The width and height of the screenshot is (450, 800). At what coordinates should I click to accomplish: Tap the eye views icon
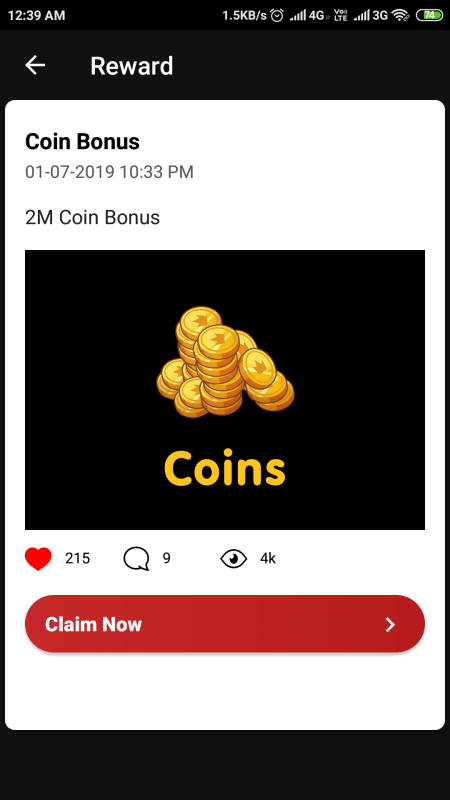click(x=234, y=559)
